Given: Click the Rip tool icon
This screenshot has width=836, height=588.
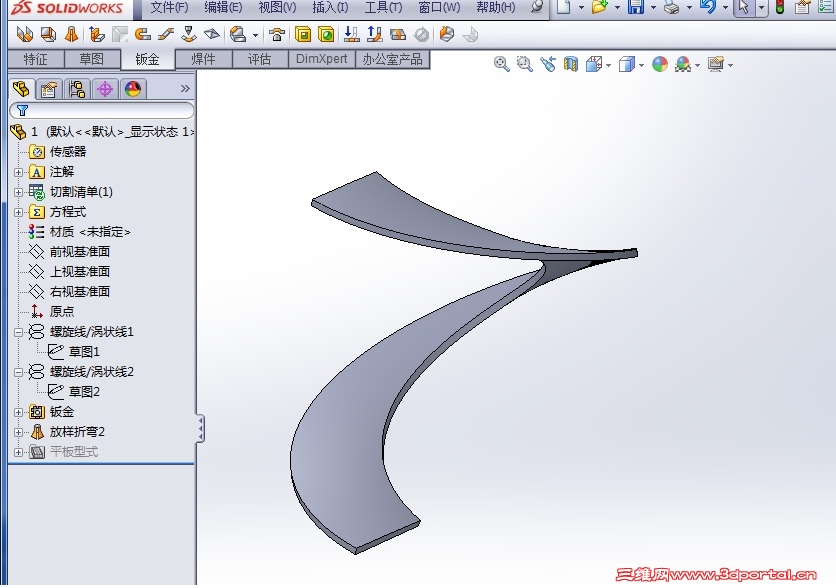Looking at the screenshot, I should 447,35.
